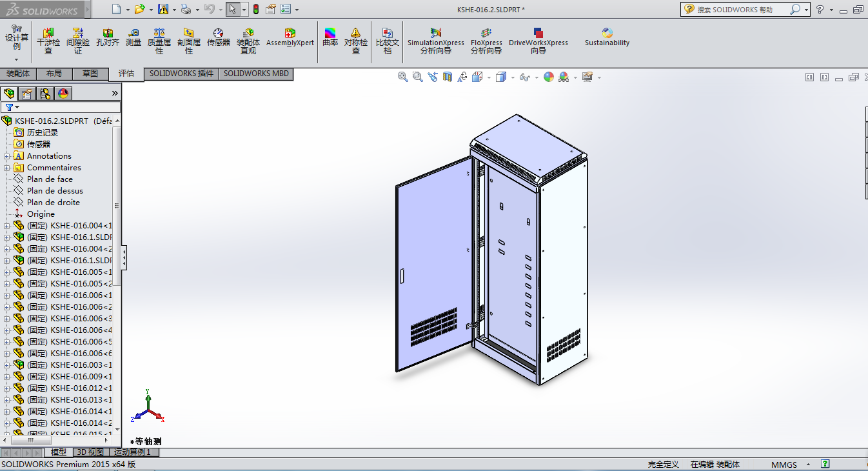This screenshot has height=471, width=868.
Task: Select the 曲率 (Curvature) display tool
Action: click(x=330, y=39)
